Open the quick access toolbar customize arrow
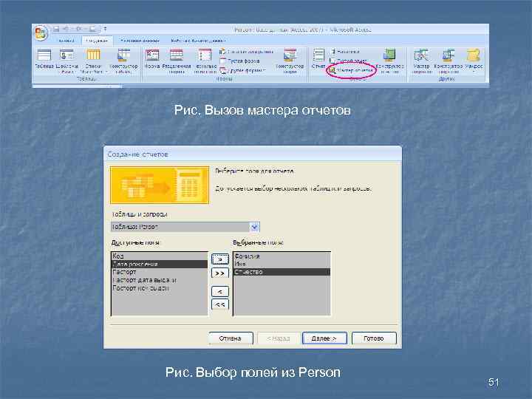The height and width of the screenshot is (399, 532). tap(105, 29)
